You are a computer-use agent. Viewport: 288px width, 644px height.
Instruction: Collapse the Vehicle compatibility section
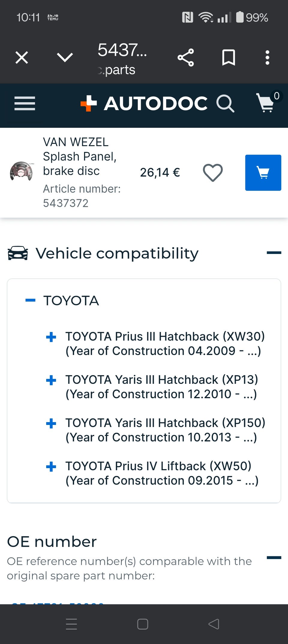tap(274, 253)
